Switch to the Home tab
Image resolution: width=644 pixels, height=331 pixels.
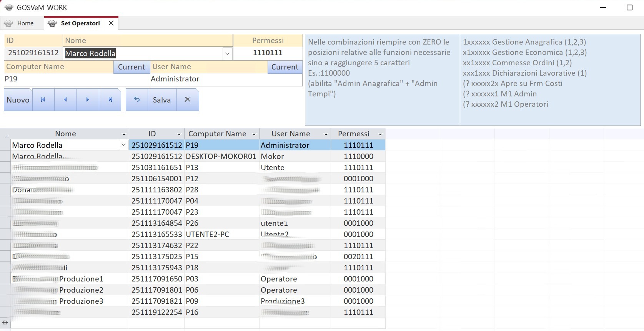[x=22, y=23]
